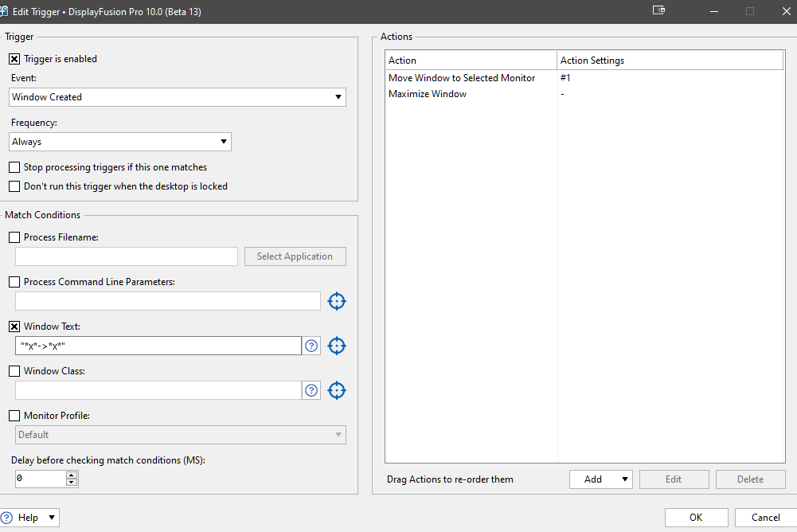Check the Process Filename checkbox

pyautogui.click(x=14, y=237)
